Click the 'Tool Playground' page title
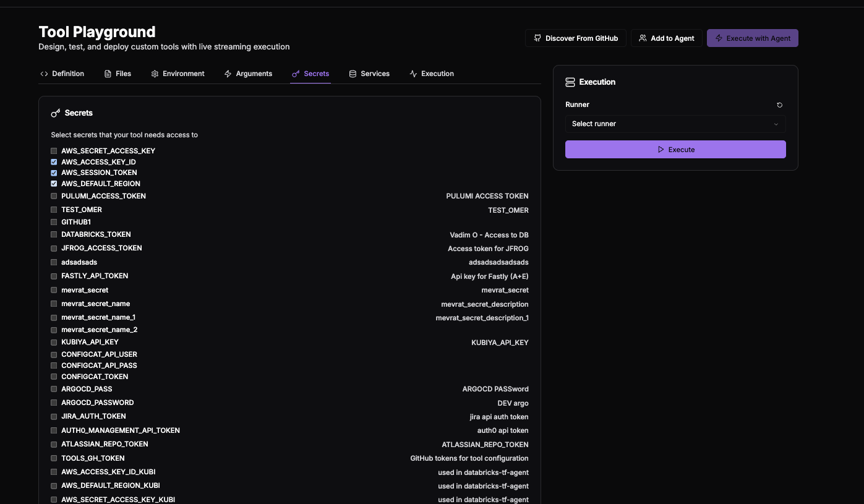 (x=97, y=32)
